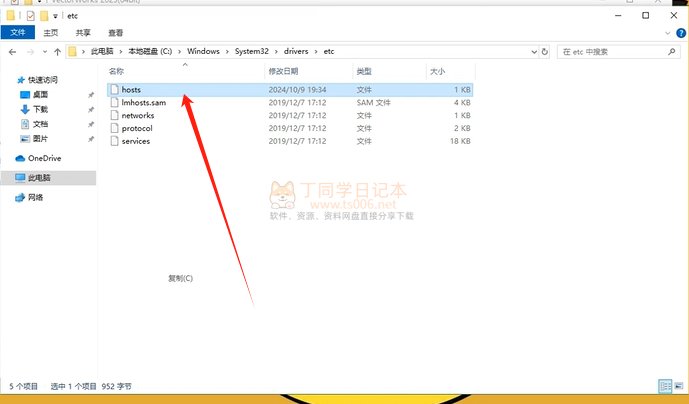Click 此电脑 in the address bar
The image size is (689, 404).
point(102,51)
